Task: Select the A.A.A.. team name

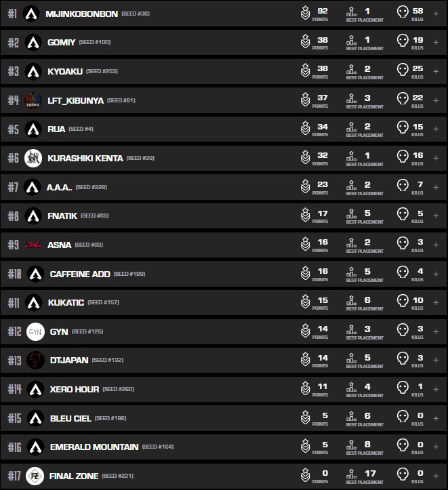Action: point(59,187)
